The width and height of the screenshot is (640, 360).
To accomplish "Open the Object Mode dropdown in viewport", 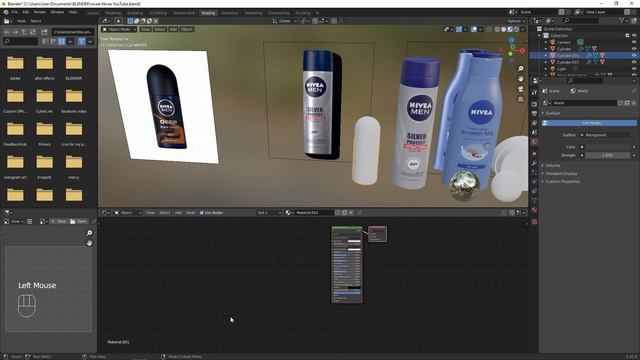I will coord(119,29).
